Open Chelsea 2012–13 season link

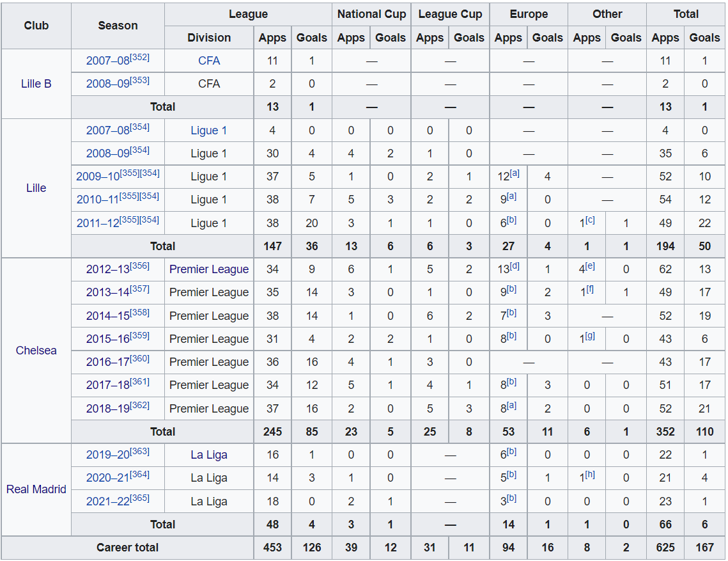[108, 269]
